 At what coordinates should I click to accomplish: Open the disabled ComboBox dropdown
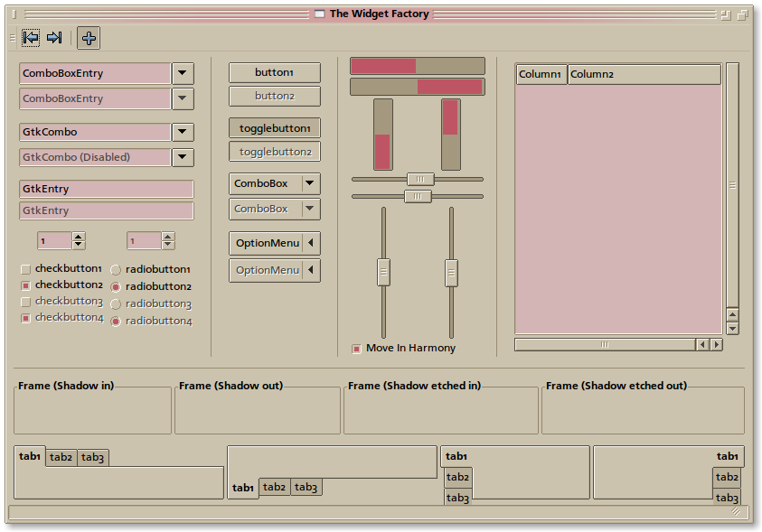[x=275, y=209]
